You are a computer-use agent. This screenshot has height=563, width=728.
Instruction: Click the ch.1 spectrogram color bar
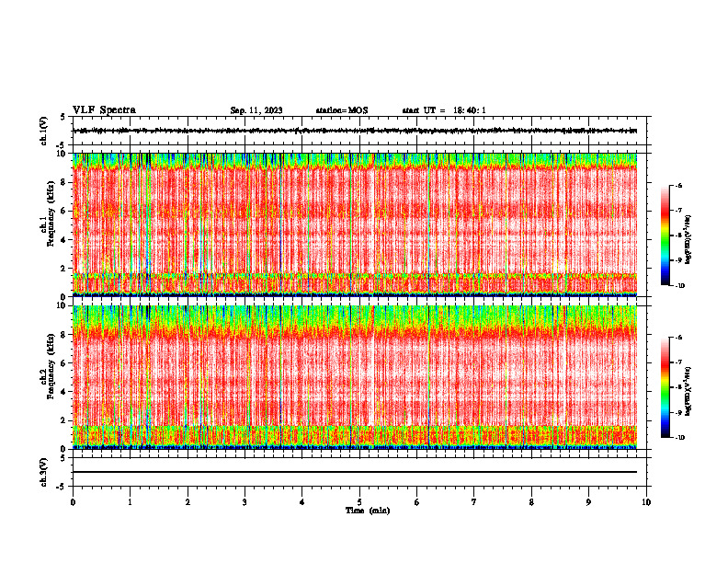coord(665,236)
